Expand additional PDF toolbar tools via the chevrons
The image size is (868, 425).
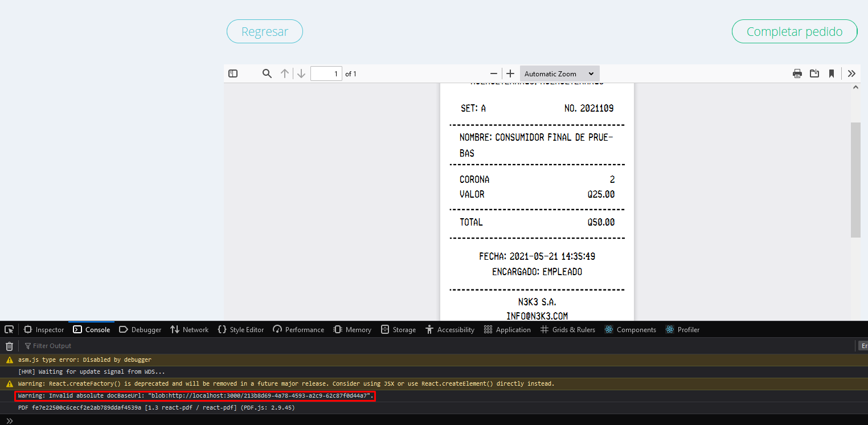(851, 73)
